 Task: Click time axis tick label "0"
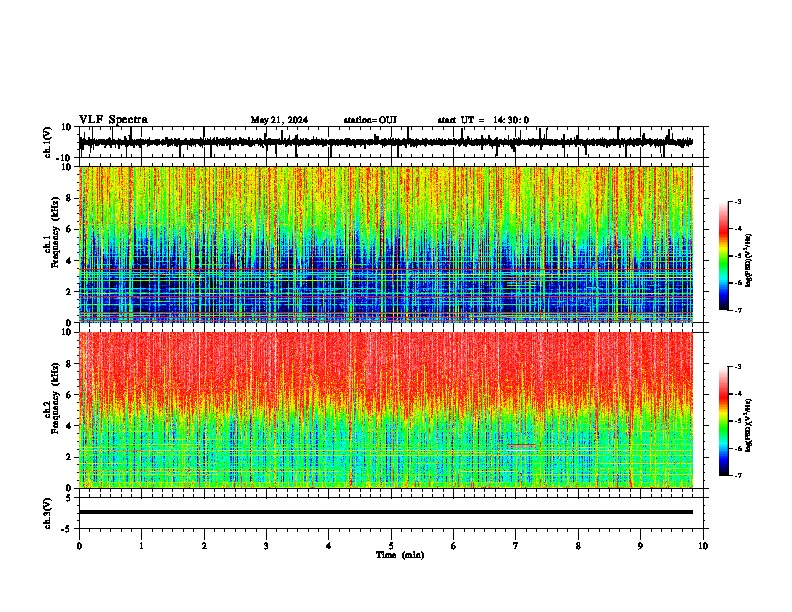79,546
